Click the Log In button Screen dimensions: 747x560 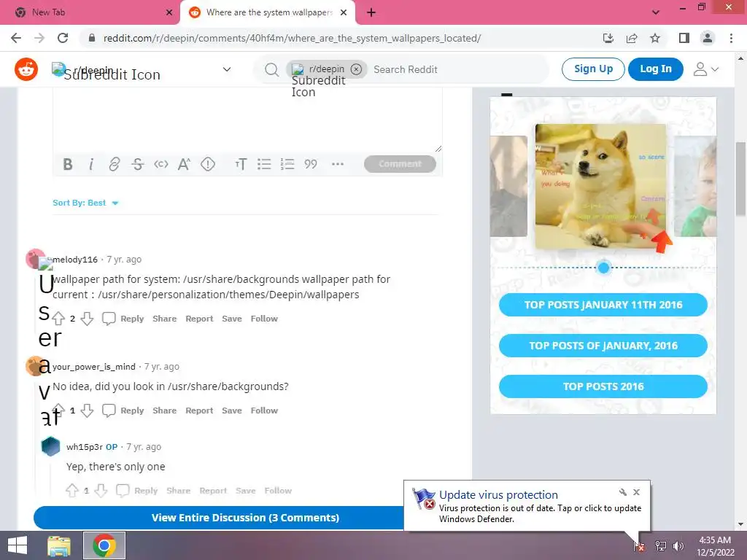click(656, 69)
